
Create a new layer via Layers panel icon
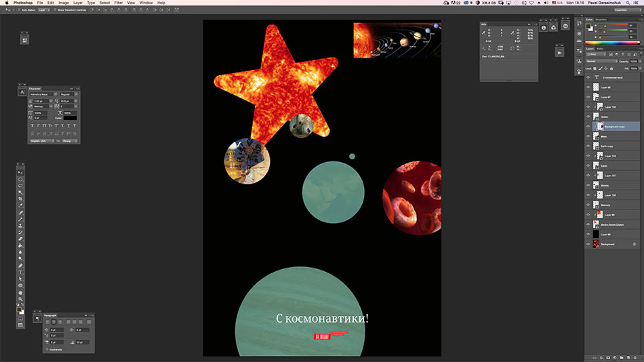628,357
